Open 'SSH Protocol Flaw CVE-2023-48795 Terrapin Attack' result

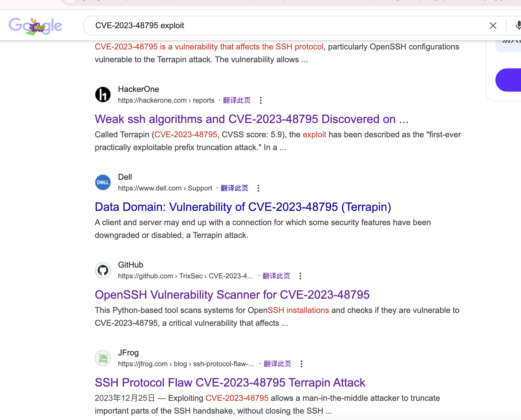click(x=230, y=383)
